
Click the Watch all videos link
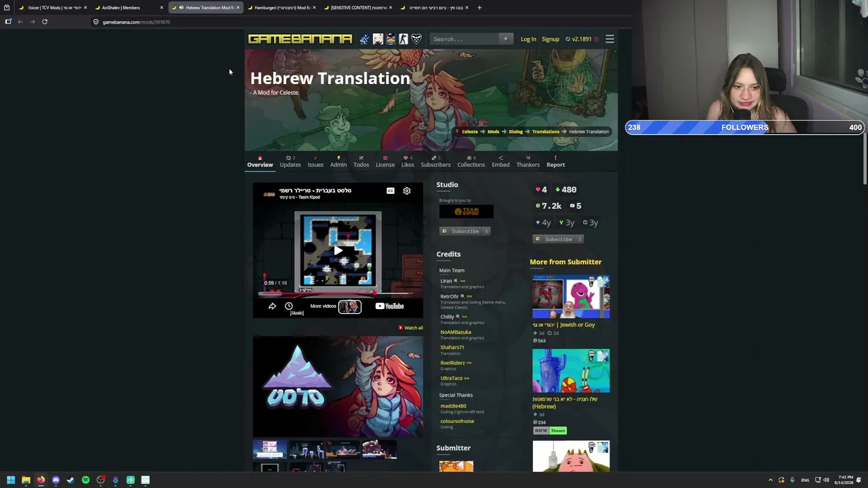(410, 328)
